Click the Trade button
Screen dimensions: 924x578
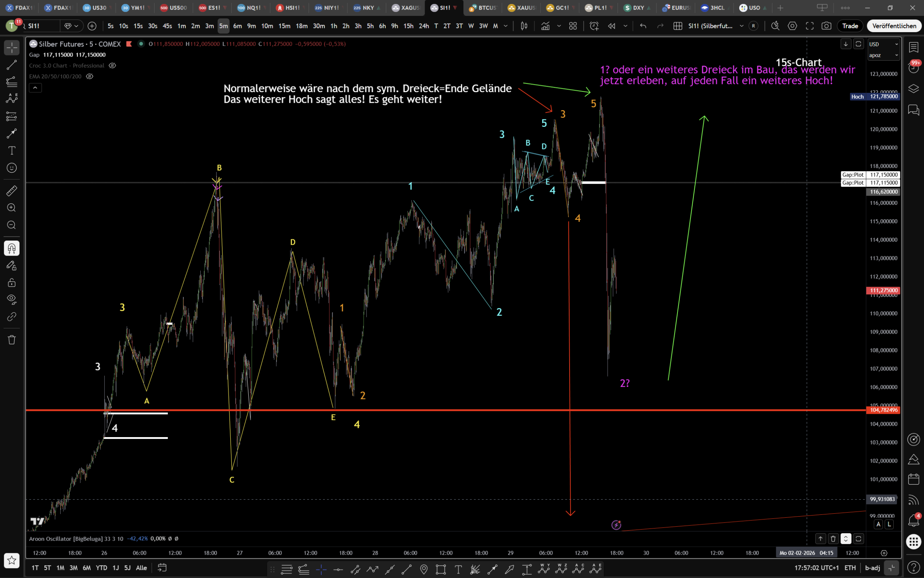click(850, 26)
